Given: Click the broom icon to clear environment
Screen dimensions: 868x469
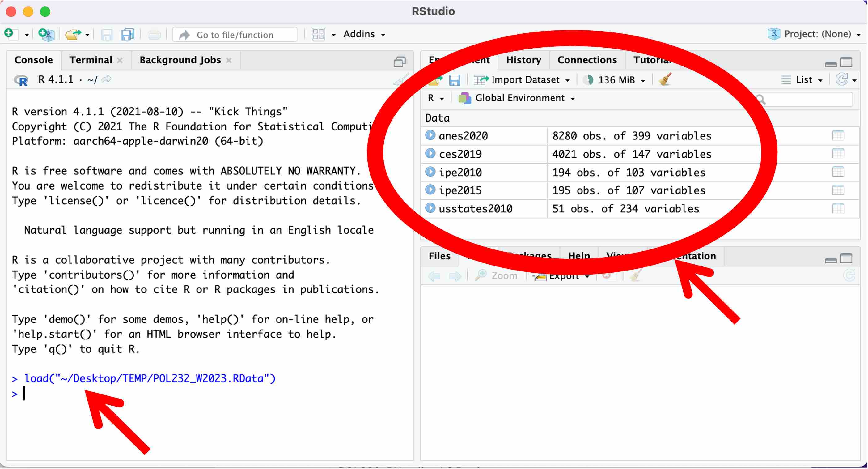Looking at the screenshot, I should pyautogui.click(x=666, y=79).
